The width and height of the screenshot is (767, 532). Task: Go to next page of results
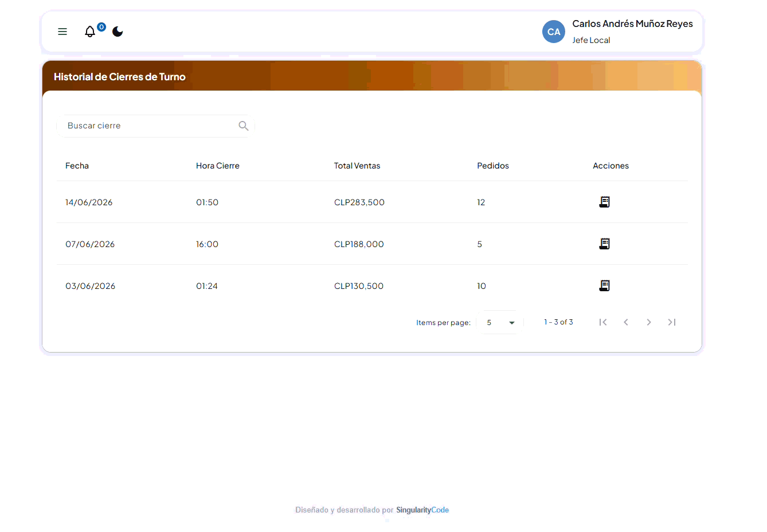649,322
